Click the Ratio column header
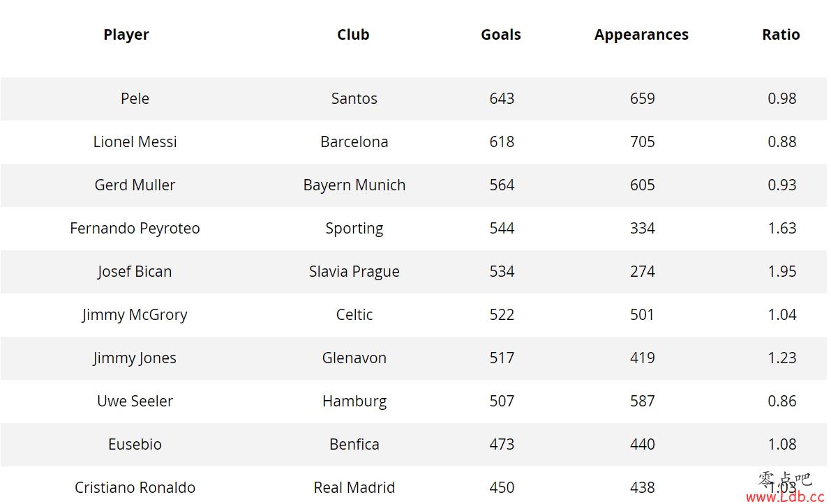831x504 pixels. [781, 34]
